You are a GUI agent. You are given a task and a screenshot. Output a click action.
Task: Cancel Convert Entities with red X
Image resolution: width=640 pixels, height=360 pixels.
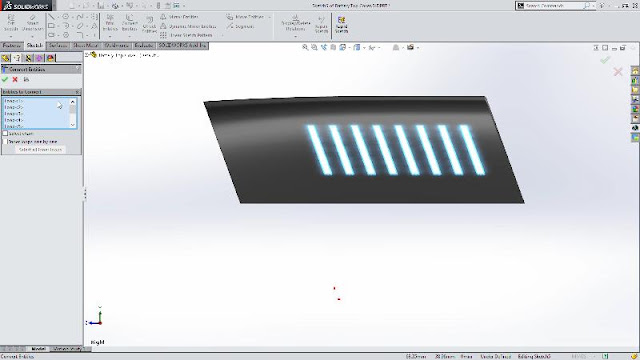point(15,80)
